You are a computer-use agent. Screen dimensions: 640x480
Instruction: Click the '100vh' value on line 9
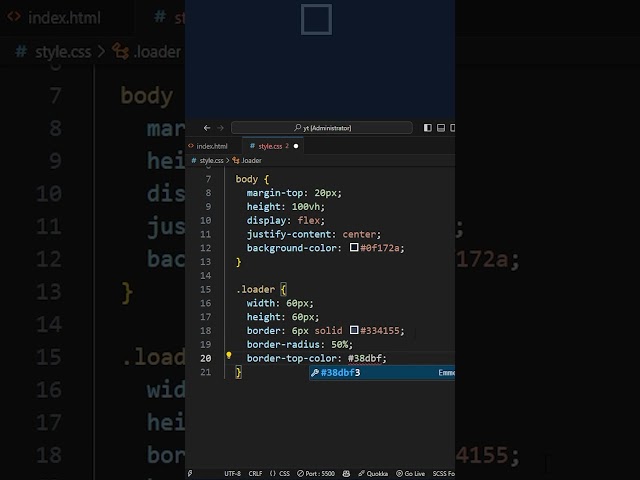point(306,207)
